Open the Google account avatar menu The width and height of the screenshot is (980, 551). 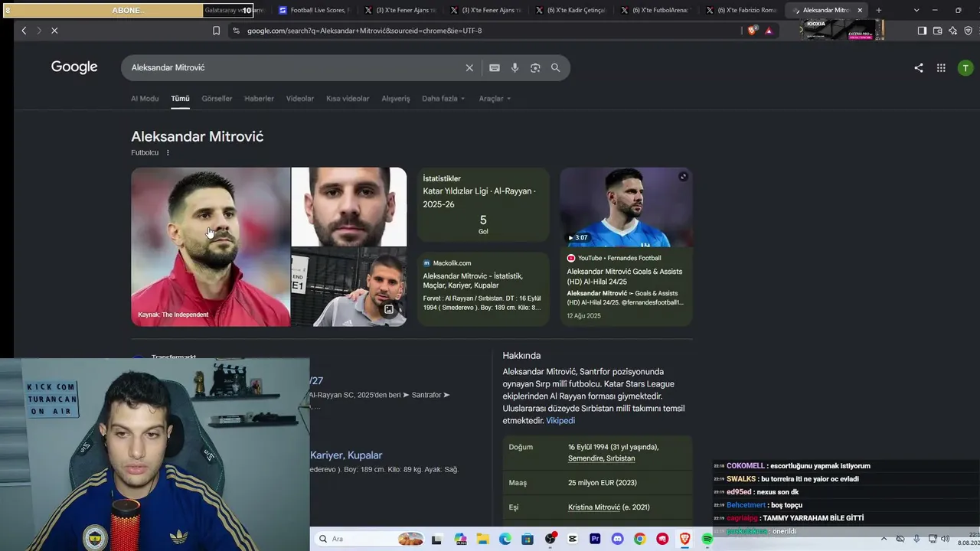tap(965, 67)
